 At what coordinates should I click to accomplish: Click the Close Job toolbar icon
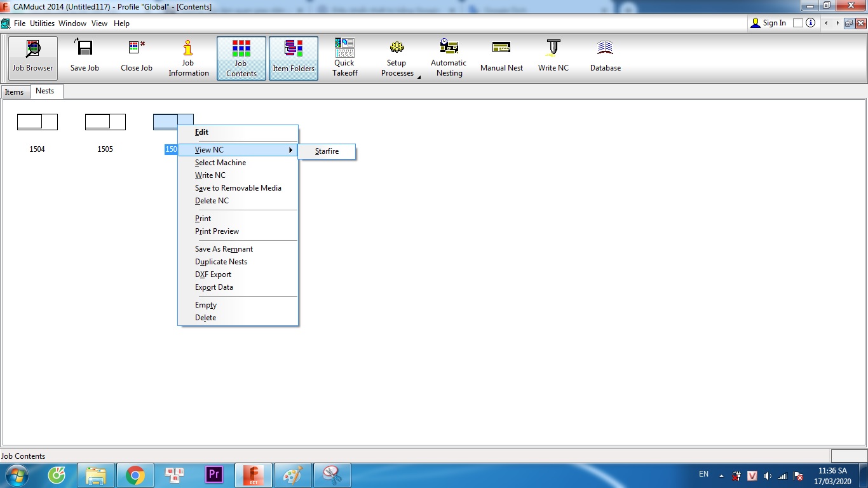137,48
